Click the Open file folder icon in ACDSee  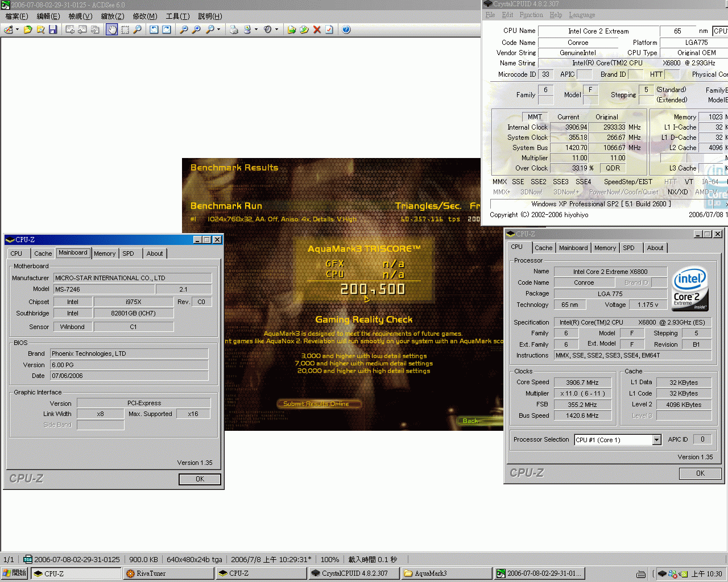pyautogui.click(x=28, y=30)
